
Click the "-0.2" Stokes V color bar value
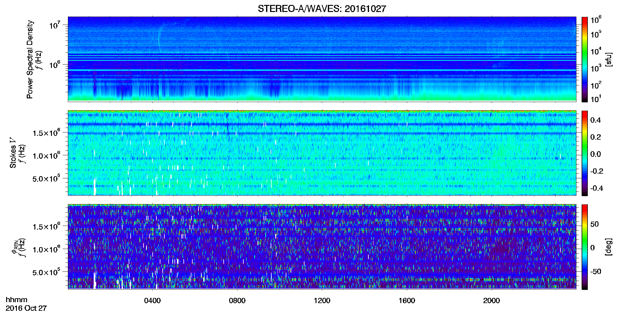pos(597,171)
